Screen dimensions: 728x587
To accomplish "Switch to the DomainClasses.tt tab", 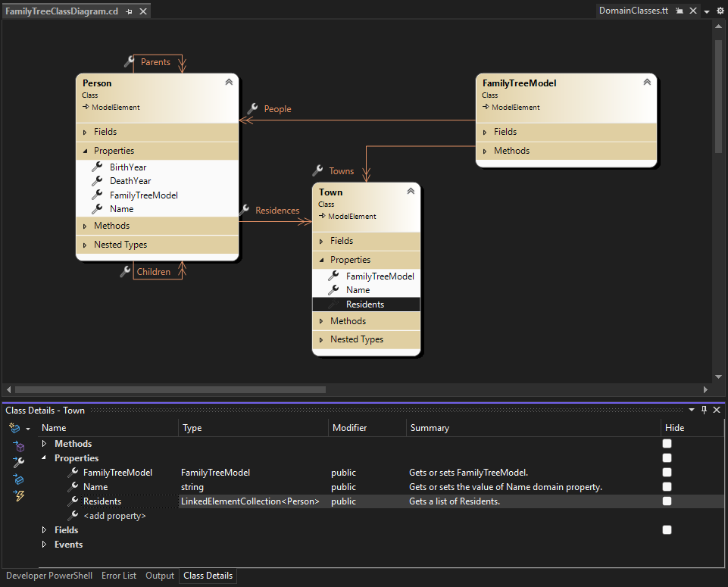I will coord(634,11).
